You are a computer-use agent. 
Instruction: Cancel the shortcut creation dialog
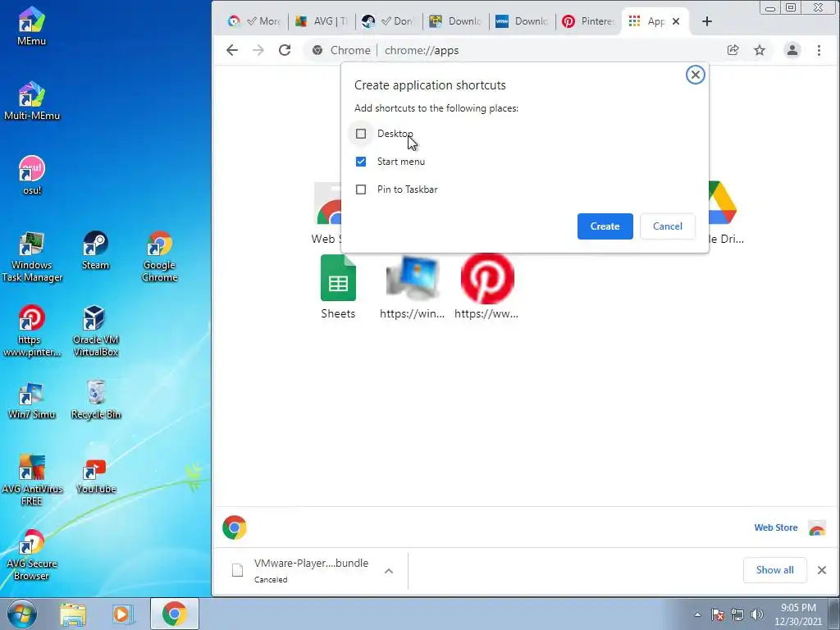(x=668, y=226)
